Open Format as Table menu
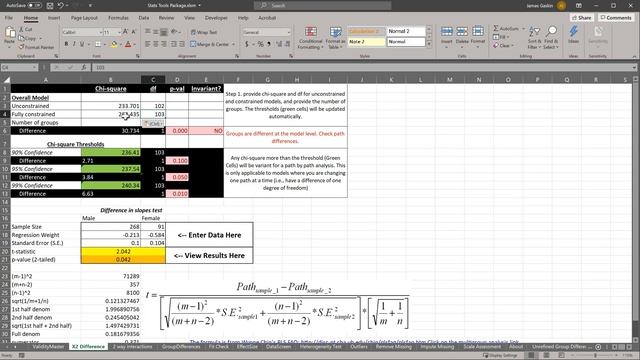This screenshot has width=640, height=360. (335, 38)
